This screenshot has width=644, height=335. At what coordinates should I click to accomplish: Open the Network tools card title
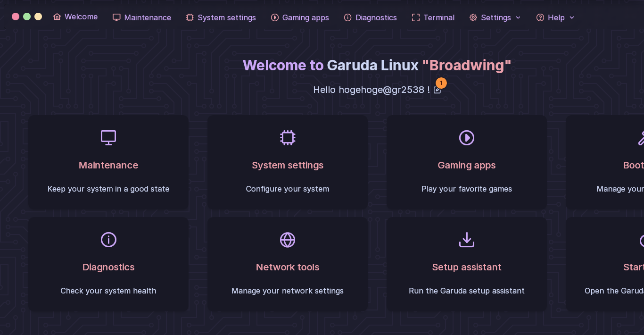click(x=288, y=267)
